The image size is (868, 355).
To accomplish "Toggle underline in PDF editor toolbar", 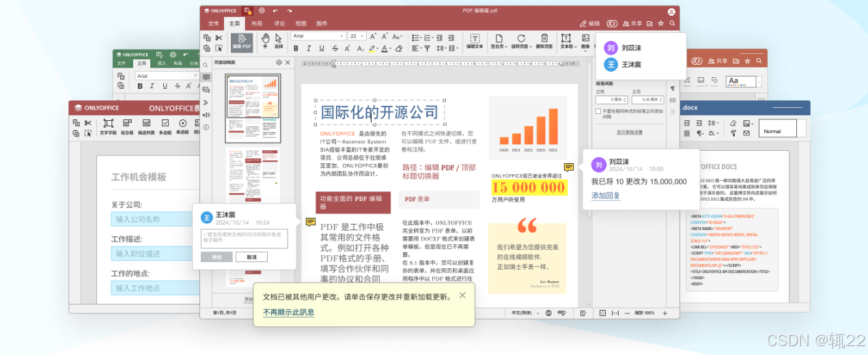I will coord(322,48).
